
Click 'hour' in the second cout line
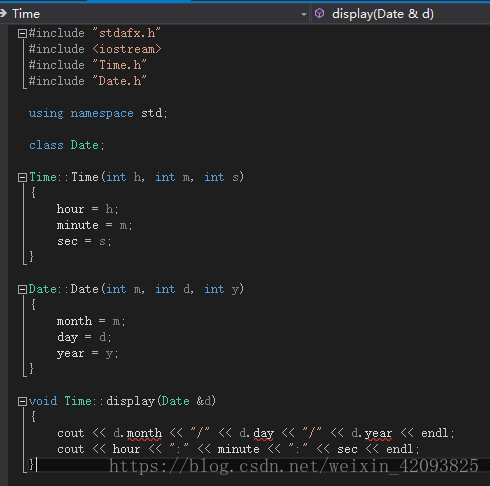click(126, 449)
